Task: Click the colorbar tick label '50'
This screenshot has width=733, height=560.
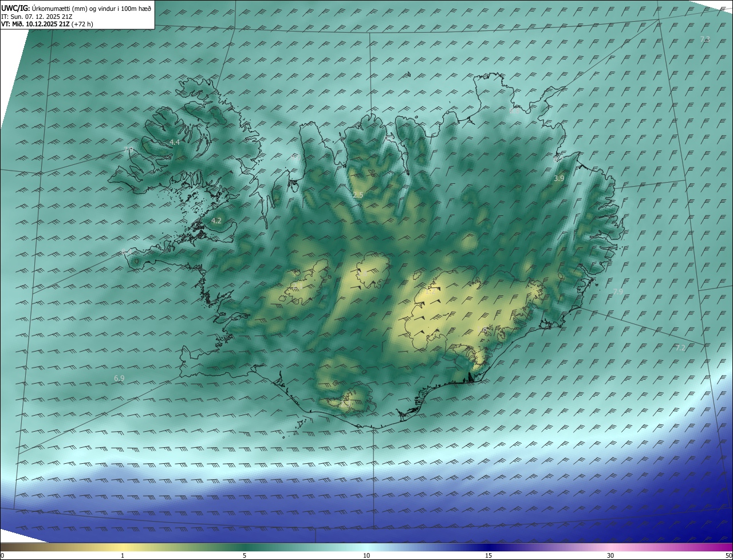Action: (728, 555)
